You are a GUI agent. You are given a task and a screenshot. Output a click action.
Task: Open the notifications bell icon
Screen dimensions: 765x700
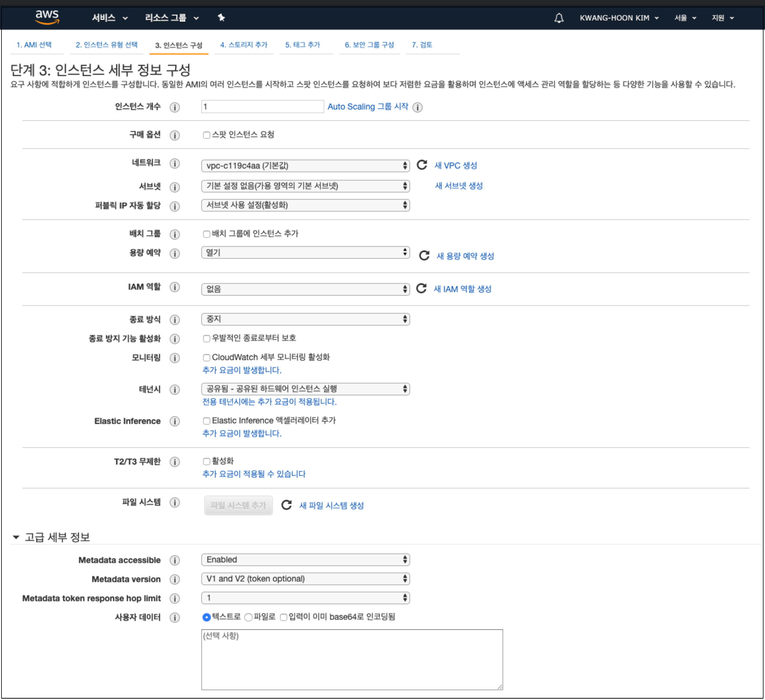[x=559, y=18]
